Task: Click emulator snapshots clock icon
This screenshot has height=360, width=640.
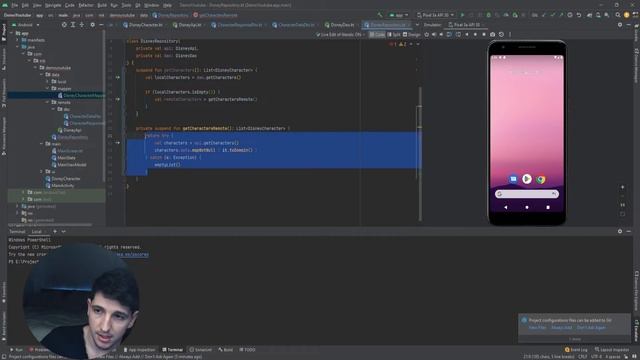Action: [x=501, y=35]
